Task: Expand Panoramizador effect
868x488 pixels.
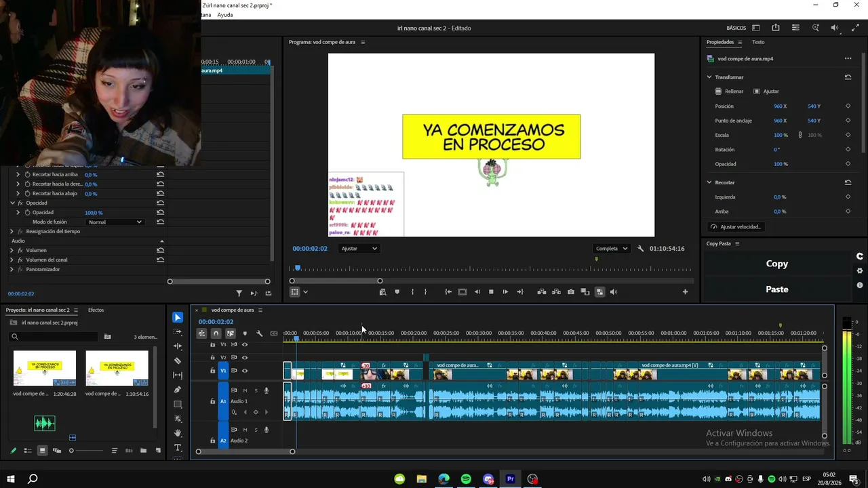Action: (x=12, y=270)
